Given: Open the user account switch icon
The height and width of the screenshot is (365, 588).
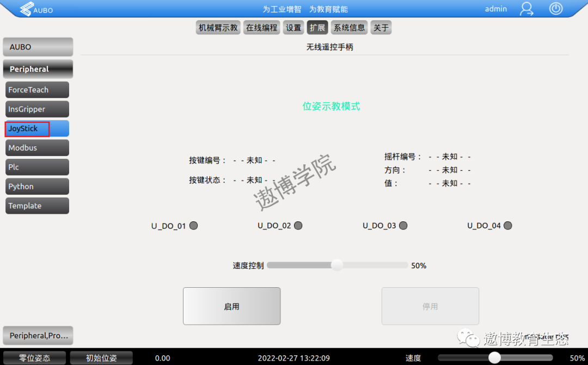Looking at the screenshot, I should click(526, 9).
